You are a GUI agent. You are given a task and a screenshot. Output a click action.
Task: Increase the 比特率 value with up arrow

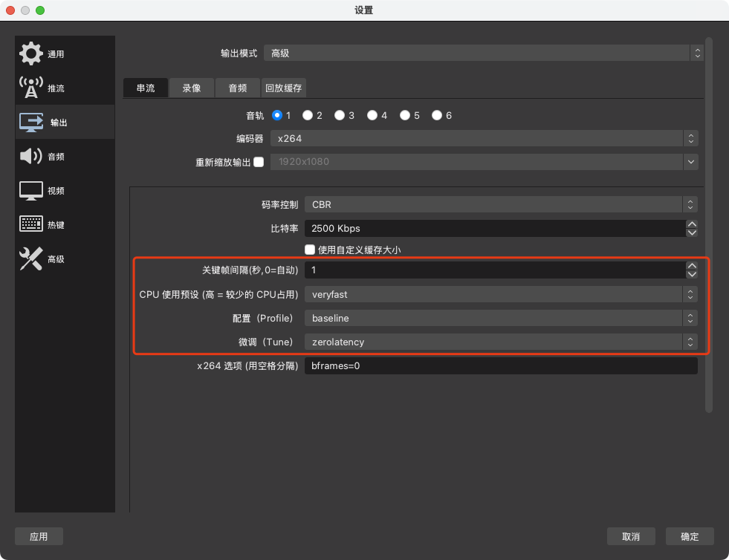(692, 224)
